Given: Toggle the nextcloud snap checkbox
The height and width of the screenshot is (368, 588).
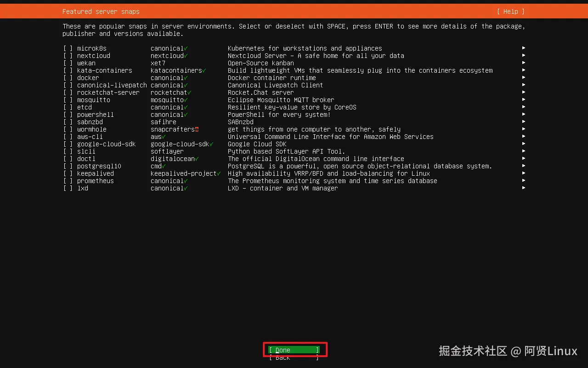Looking at the screenshot, I should (68, 56).
